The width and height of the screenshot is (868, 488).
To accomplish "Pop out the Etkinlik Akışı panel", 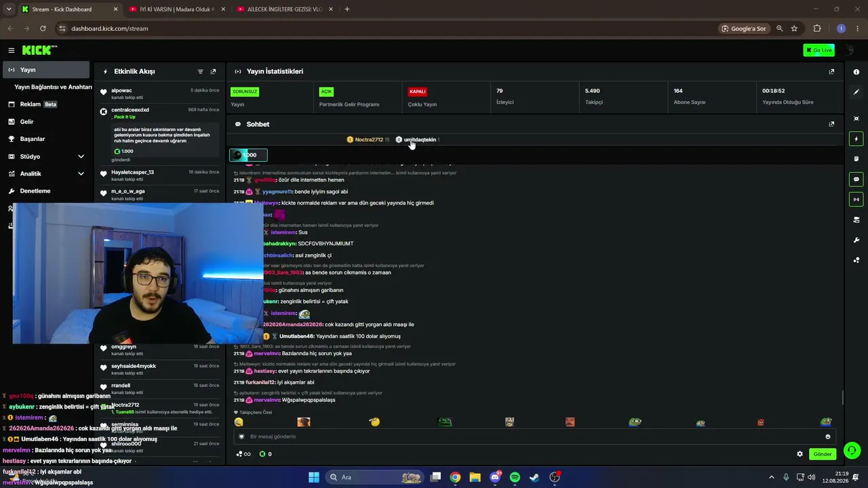I will 213,71.
